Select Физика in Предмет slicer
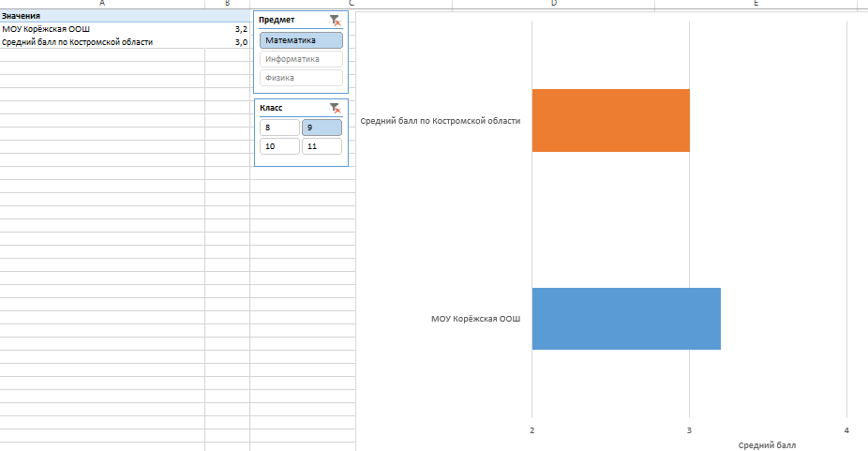Screen dimensions: 868x451 pos(301,78)
